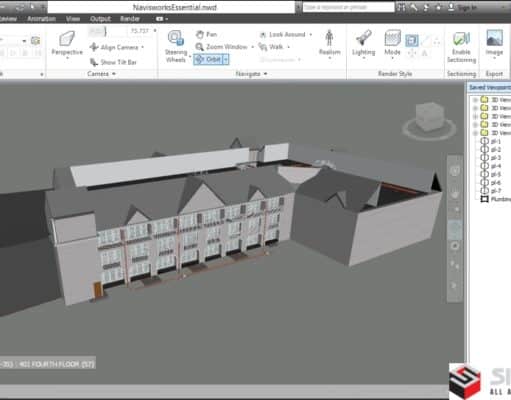Viewport: 511px width, 400px height.
Task: Click steering wheel icon on navigation bar
Action: 455,171
